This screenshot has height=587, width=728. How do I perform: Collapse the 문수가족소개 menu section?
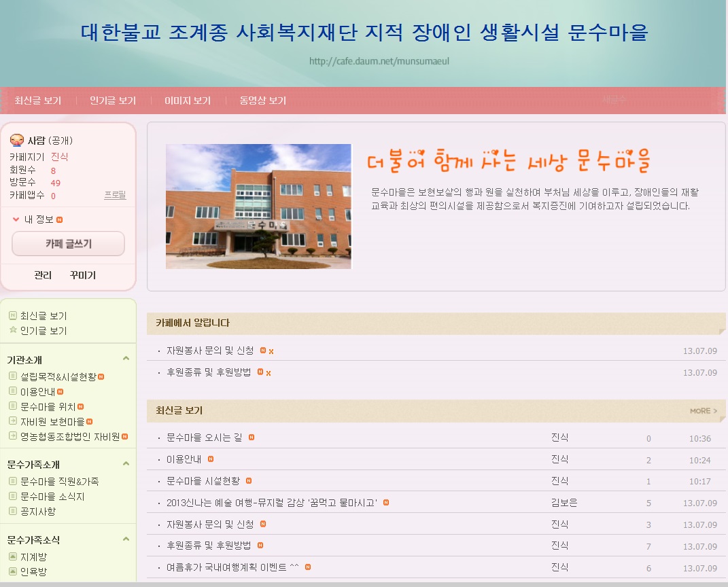pos(126,464)
